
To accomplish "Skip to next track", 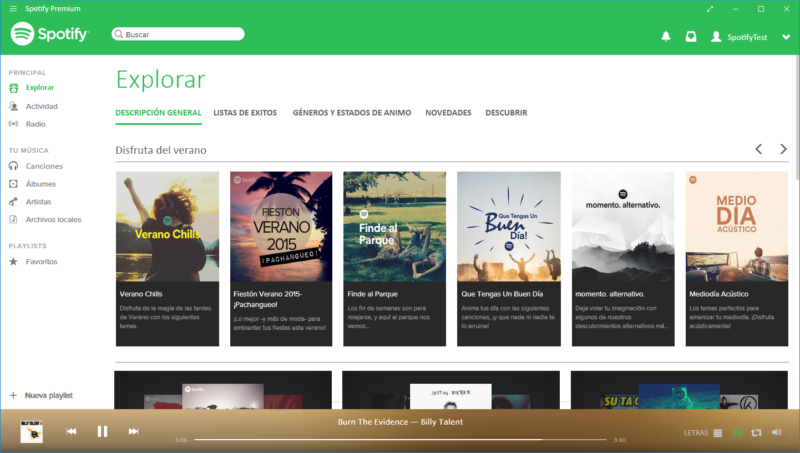I will pyautogui.click(x=134, y=432).
